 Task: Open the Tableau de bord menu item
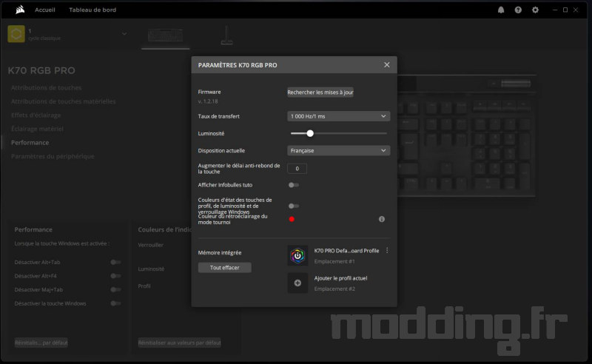click(92, 10)
